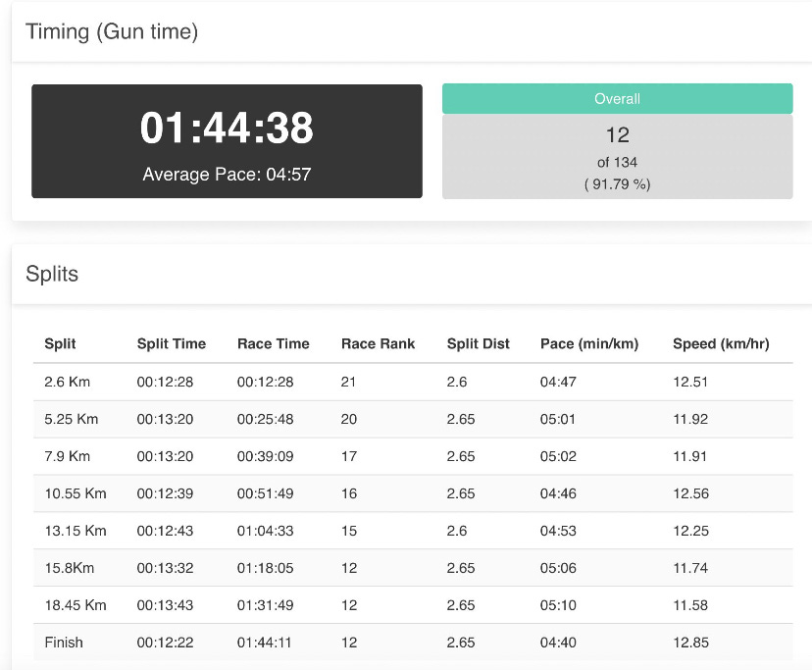Select the 13.15 Km split row label
Screen dimensions: 812x670
[76, 531]
